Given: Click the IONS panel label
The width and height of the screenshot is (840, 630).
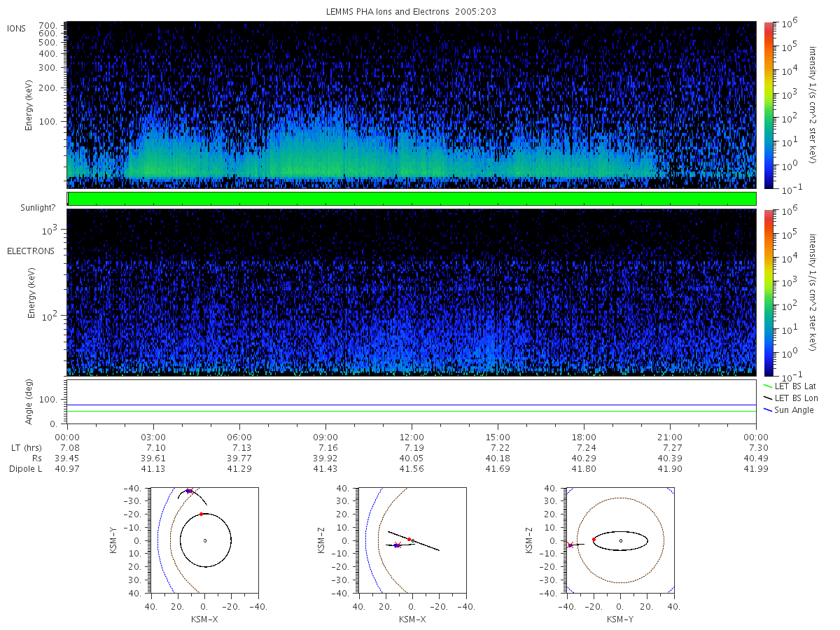Looking at the screenshot, I should coord(17,28).
